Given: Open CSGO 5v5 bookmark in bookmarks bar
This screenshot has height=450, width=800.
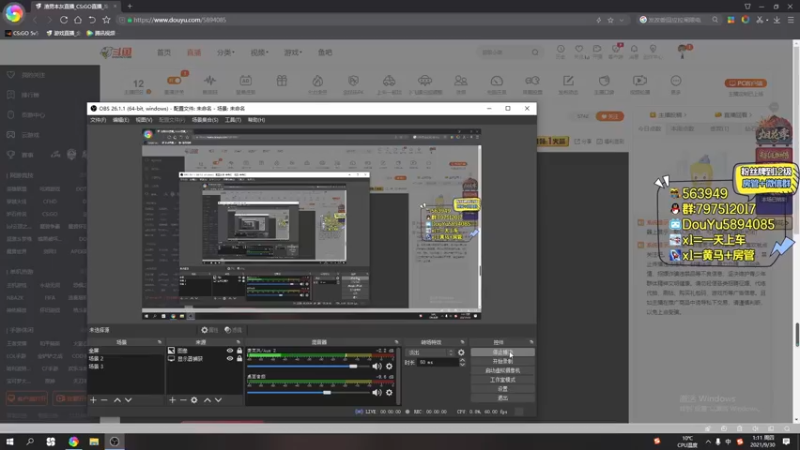Looking at the screenshot, I should click(21, 33).
